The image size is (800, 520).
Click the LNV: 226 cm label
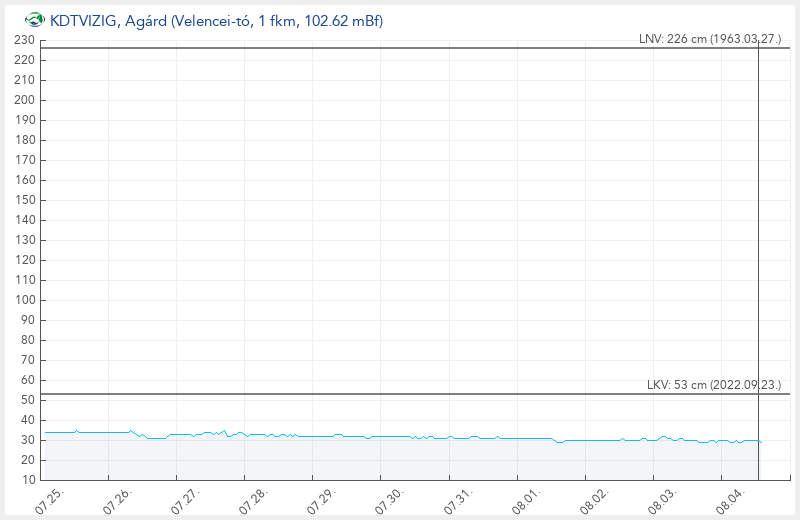[710, 39]
